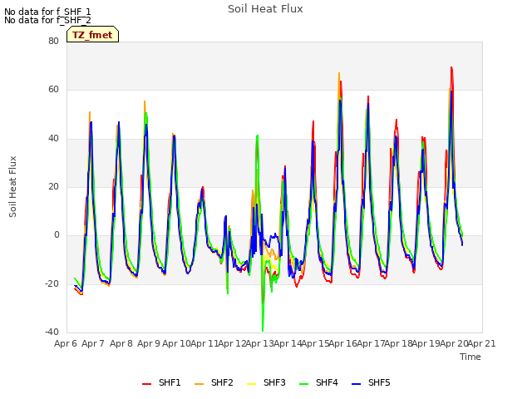Click the red SHF1 peak near Apr 20
The image size is (532, 399).
pyautogui.click(x=451, y=69)
